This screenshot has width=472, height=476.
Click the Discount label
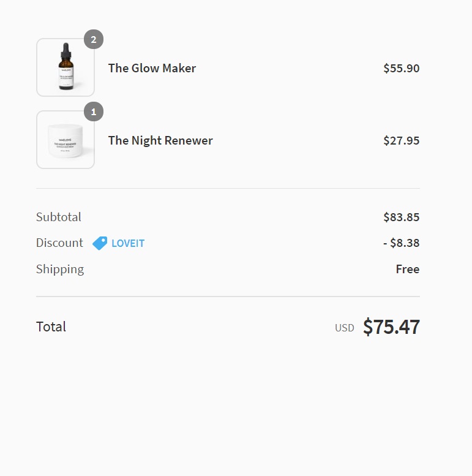point(59,243)
